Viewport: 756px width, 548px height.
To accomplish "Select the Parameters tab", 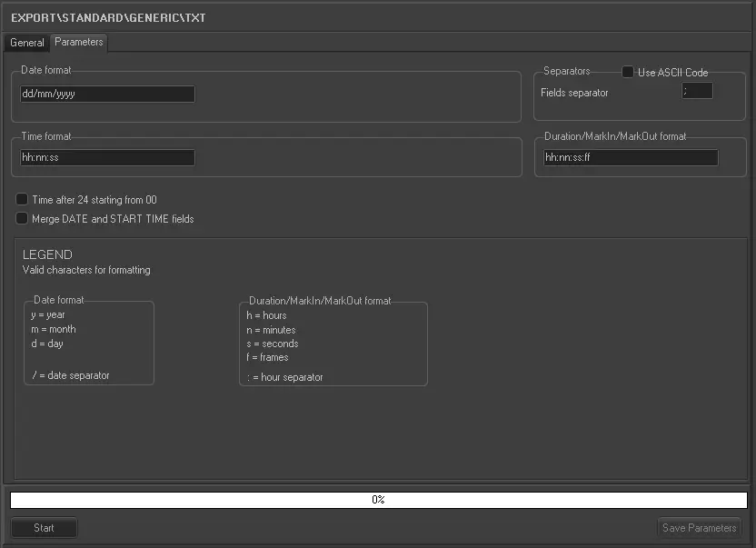I will tap(79, 42).
